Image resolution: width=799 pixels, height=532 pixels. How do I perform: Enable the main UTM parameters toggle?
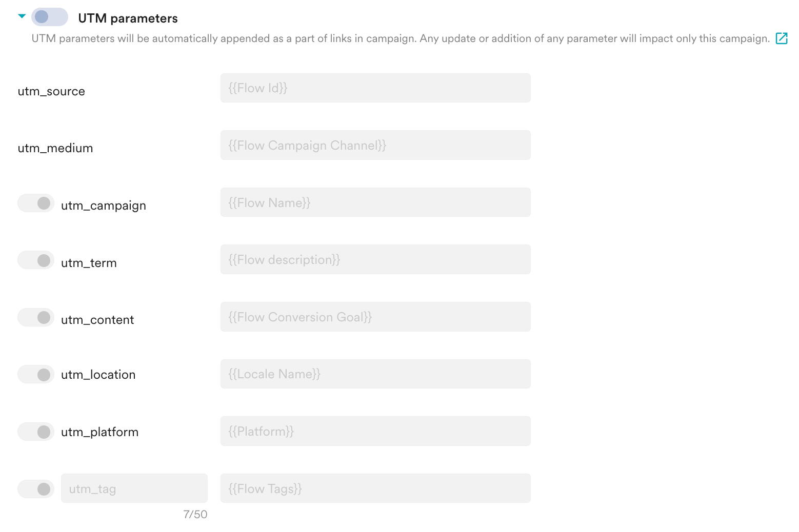tap(50, 17)
